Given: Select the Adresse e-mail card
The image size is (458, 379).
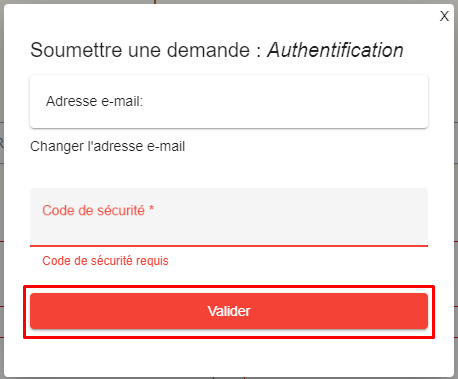Looking at the screenshot, I should click(x=229, y=102).
